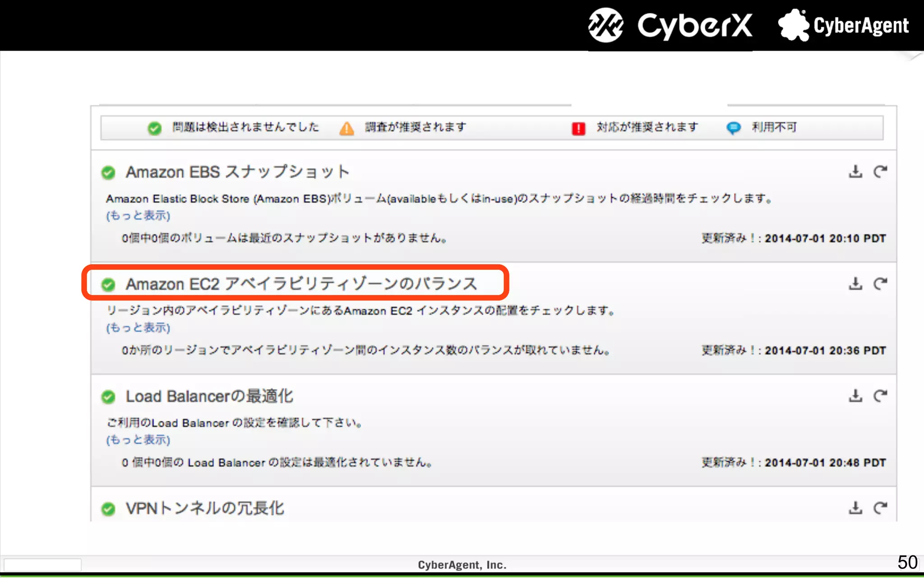Click the red action recommended legend icon
924x578 pixels.
tap(578, 129)
